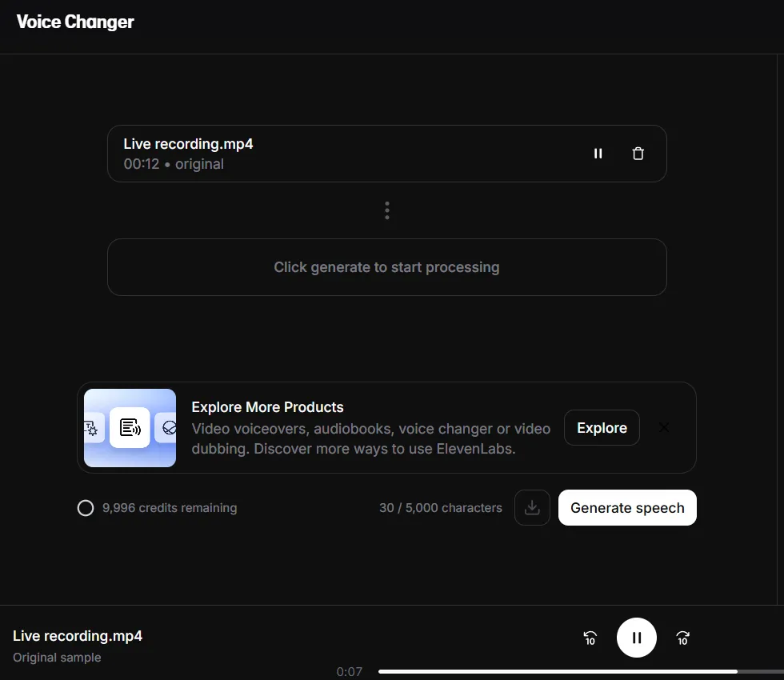Click the 0:07 elapsed time label
Screen dimensions: 784x680
coord(349,671)
